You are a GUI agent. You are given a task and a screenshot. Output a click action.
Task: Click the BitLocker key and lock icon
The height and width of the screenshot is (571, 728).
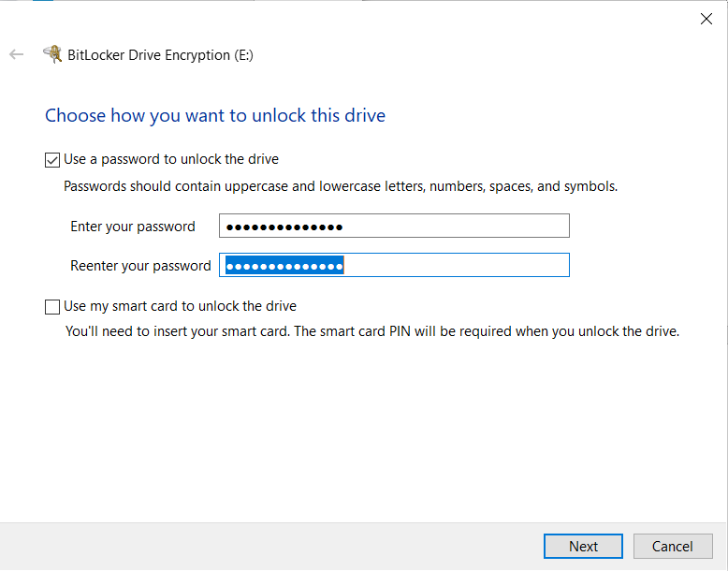53,54
